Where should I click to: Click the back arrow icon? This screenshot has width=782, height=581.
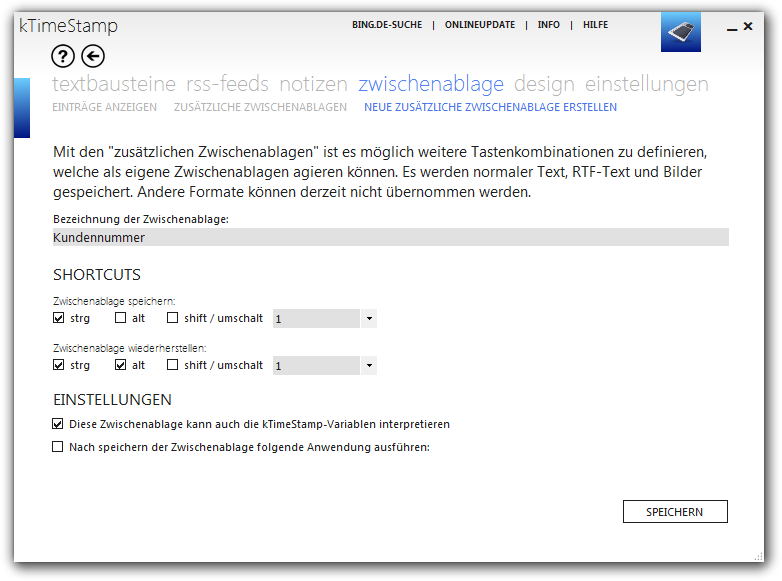tap(93, 56)
